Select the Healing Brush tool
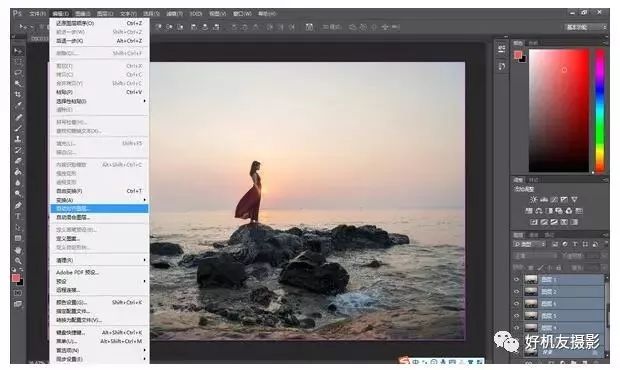Viewport: 620px width, 370px height. click(18, 117)
